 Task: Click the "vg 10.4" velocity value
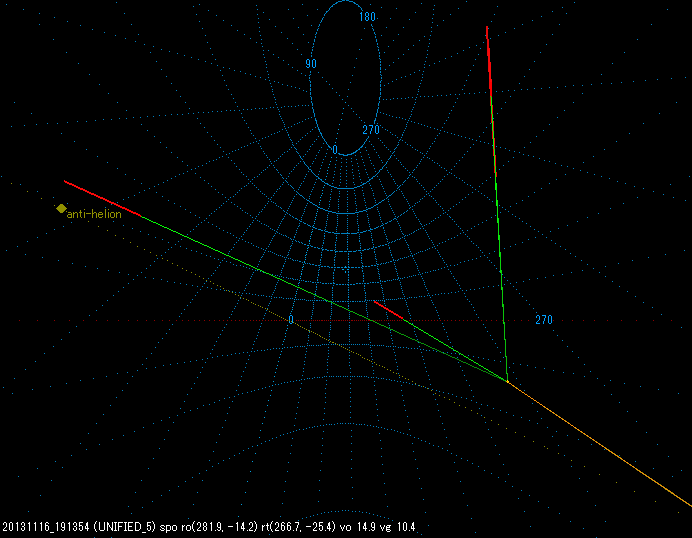pyautogui.click(x=400, y=527)
